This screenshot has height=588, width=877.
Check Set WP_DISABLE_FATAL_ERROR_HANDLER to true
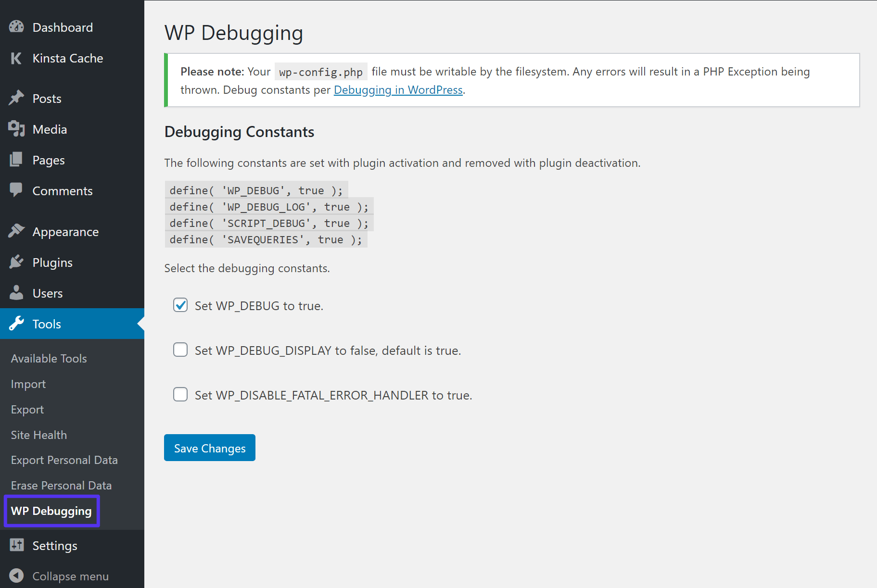[180, 394]
